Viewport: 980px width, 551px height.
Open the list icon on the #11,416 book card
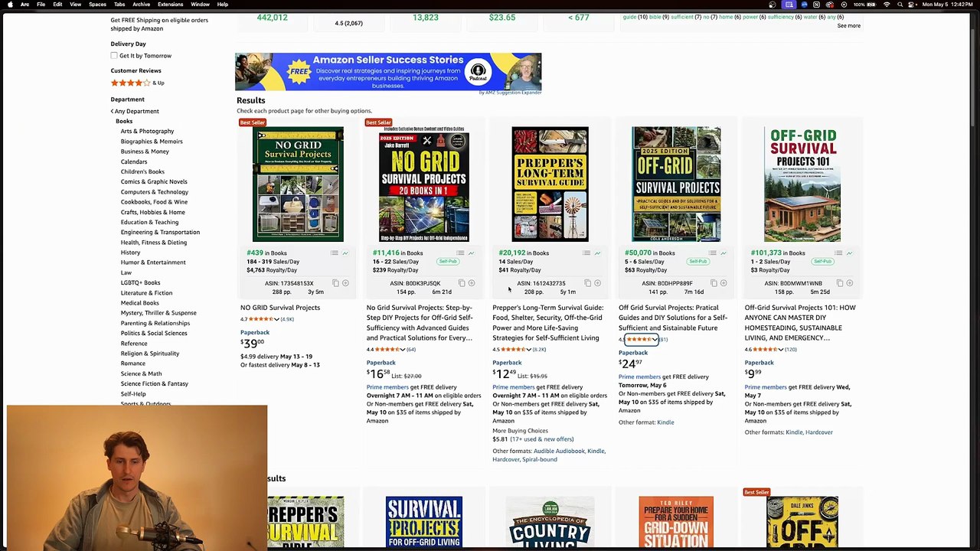pos(461,253)
